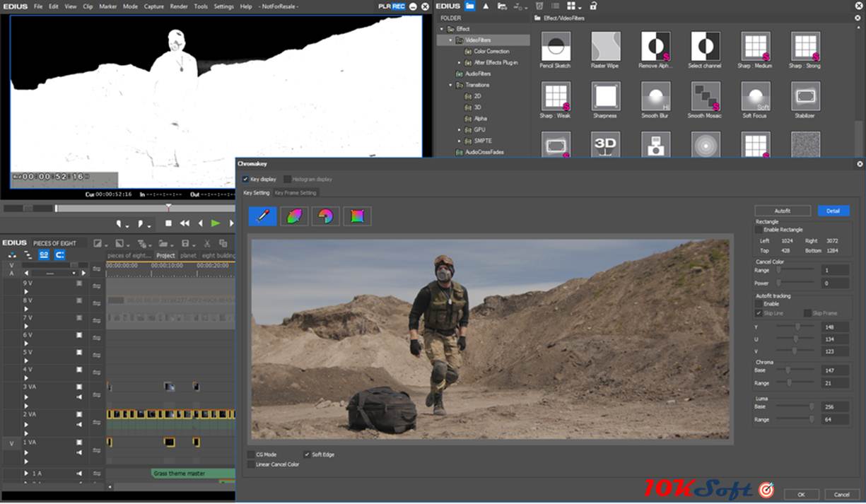Expand the GPU transitions folder
Image resolution: width=866 pixels, height=504 pixels.
(459, 130)
